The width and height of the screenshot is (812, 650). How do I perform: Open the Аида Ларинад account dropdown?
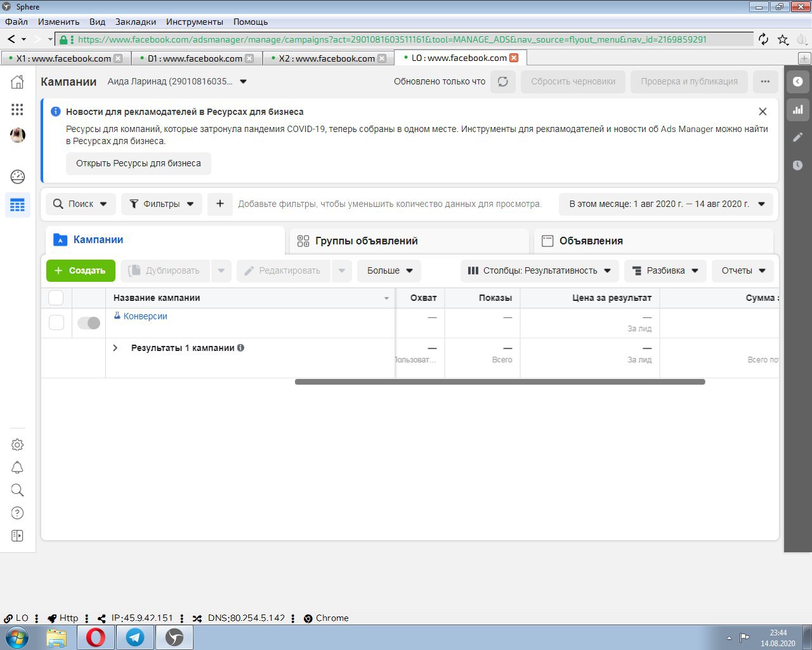[x=178, y=81]
